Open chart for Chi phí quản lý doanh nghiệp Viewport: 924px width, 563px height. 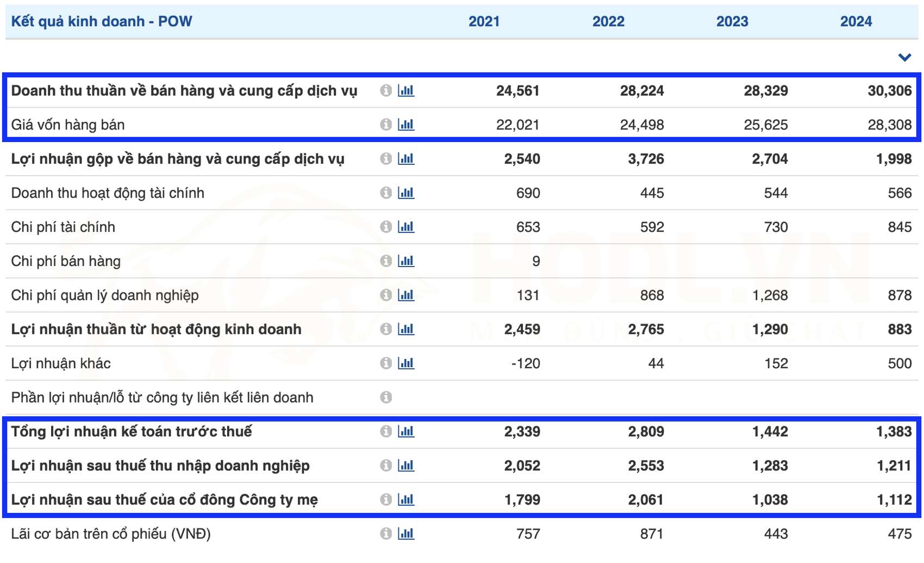[x=406, y=295]
